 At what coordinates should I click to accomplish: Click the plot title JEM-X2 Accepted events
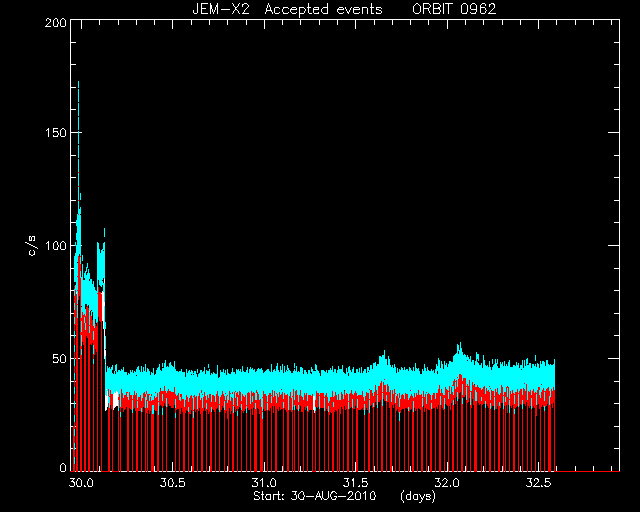click(287, 9)
